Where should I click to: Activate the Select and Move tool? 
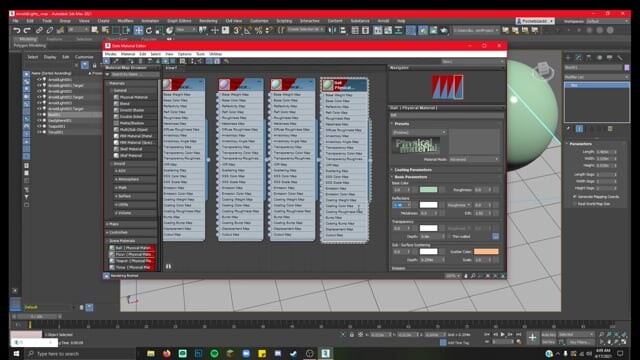click(x=138, y=30)
